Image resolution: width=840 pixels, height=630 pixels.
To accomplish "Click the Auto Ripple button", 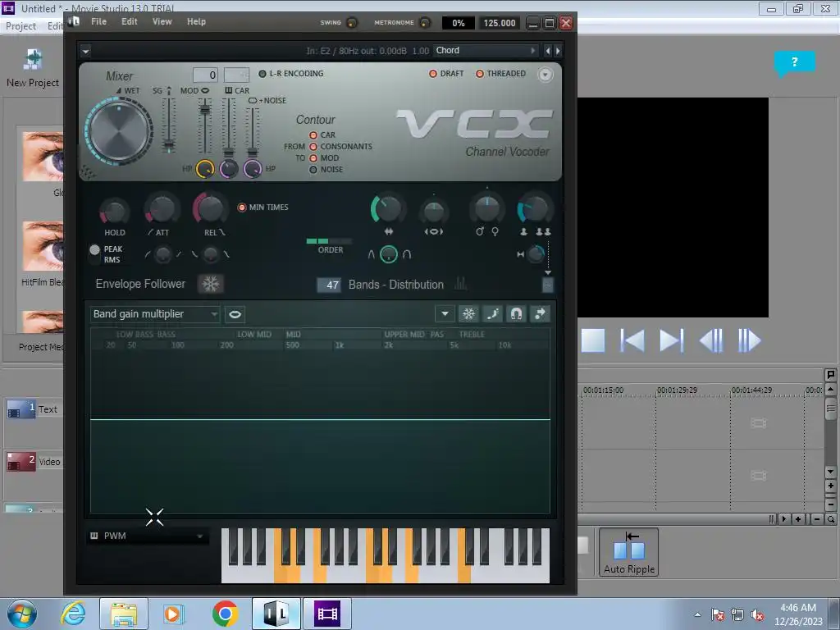I will 629,552.
